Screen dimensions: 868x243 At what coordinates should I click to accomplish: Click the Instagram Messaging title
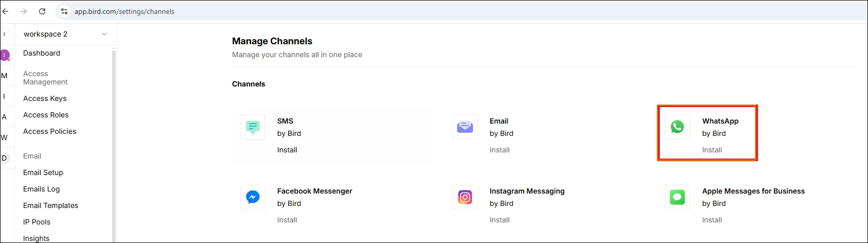527,191
